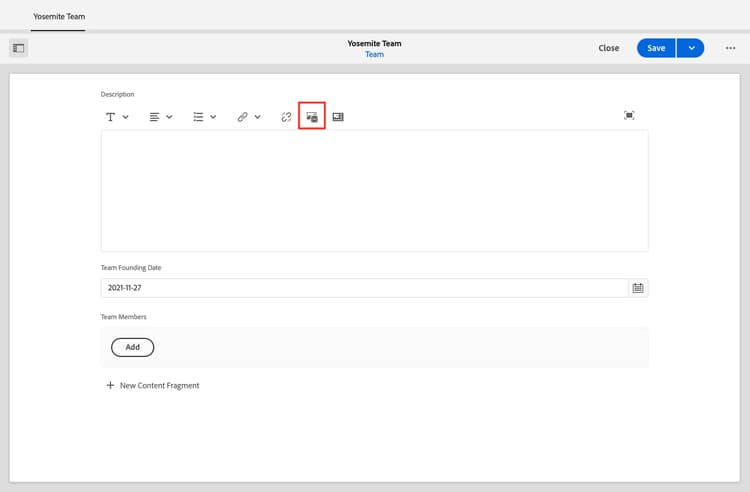Click the Team Founding Date field
Viewport: 750px width, 492px height.
(x=364, y=288)
